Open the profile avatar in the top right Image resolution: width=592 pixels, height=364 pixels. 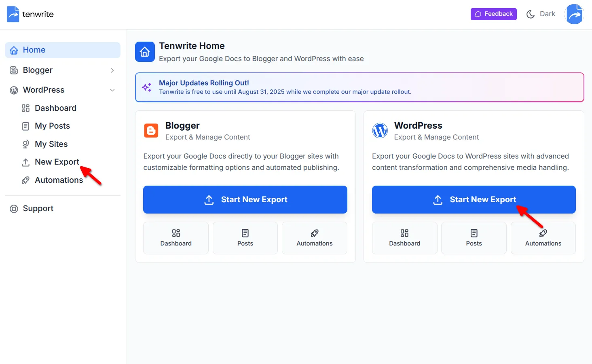pos(574,14)
